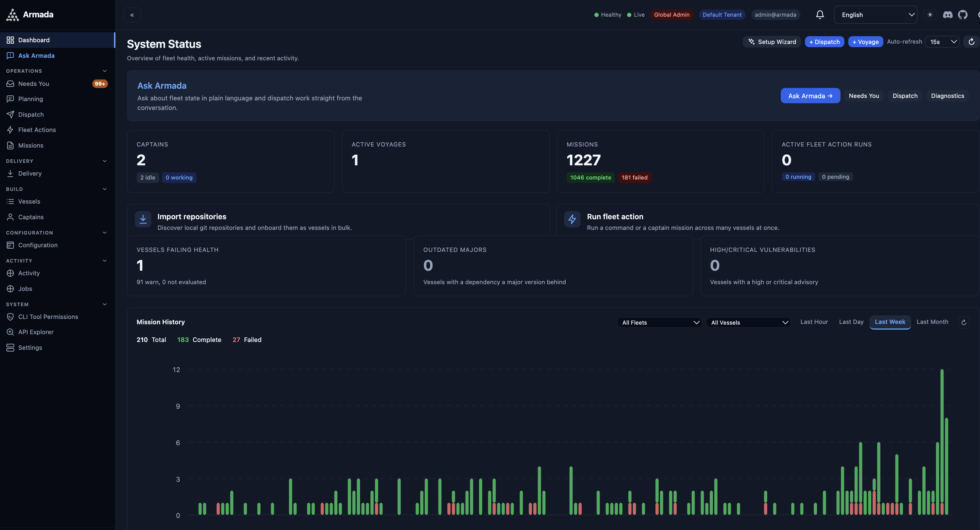The image size is (980, 530).
Task: Open the sidebar Missions page
Action: [x=58, y=145]
